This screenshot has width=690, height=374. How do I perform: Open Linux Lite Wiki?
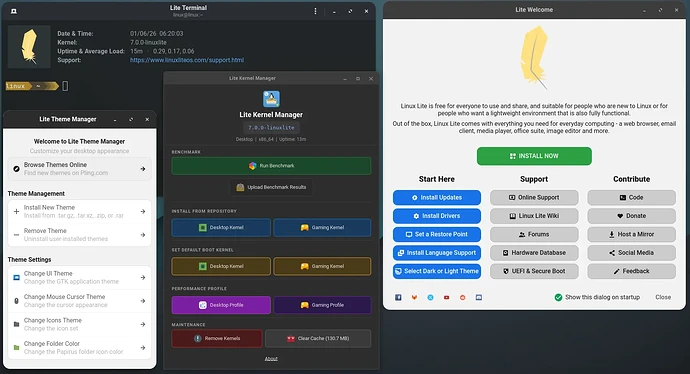[x=534, y=216]
